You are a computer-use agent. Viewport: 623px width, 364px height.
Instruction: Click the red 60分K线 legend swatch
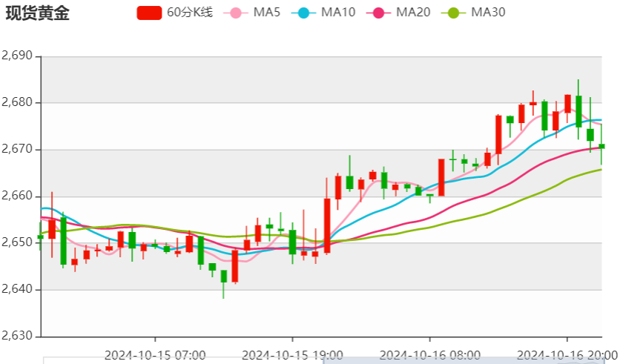(x=149, y=13)
